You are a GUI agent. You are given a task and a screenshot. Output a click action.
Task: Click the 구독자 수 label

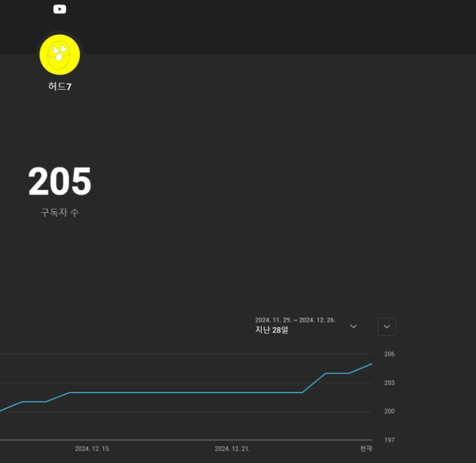pyautogui.click(x=59, y=213)
